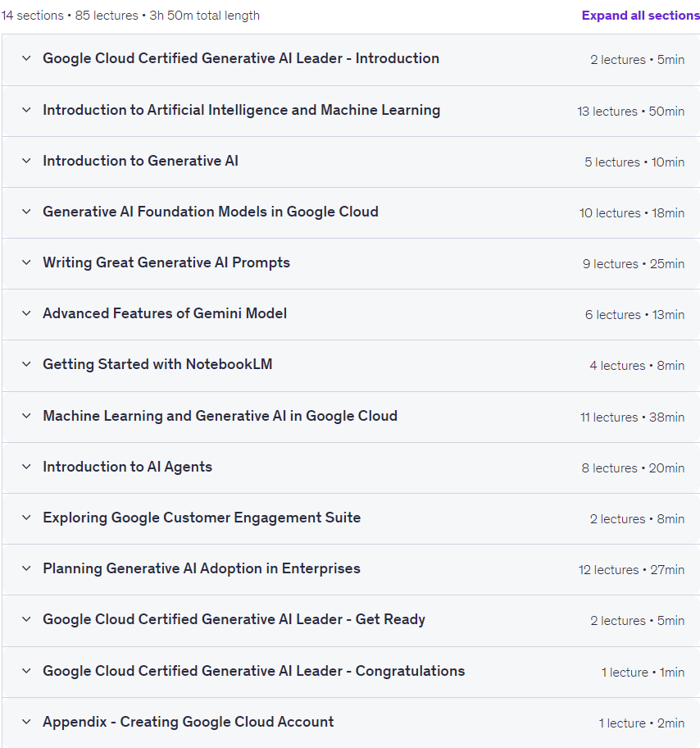Expand chevron next to Planning Generative AI Adoption in Enterprises
700x748 pixels.
coord(27,568)
